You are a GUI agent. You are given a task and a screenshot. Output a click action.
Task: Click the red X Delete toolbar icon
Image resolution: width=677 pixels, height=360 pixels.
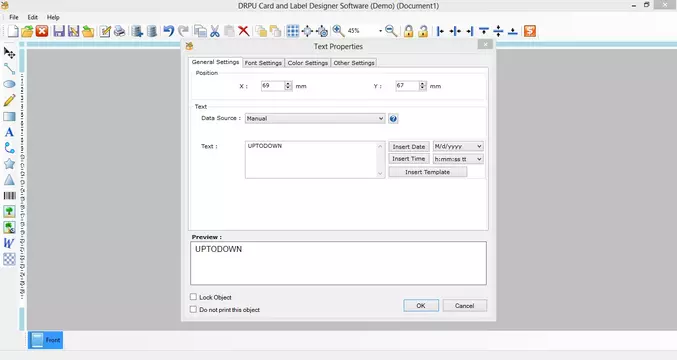244,31
